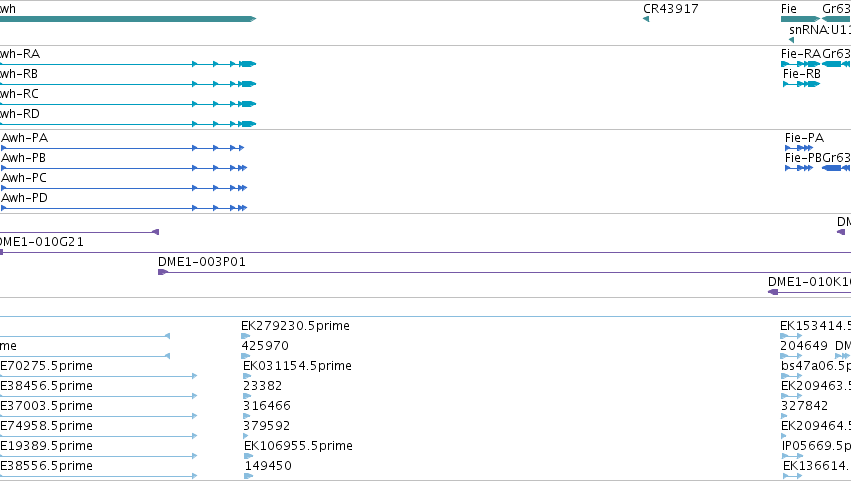851x481 pixels.
Task: Click the DME1-010G21 BAC label
Action: (42, 242)
